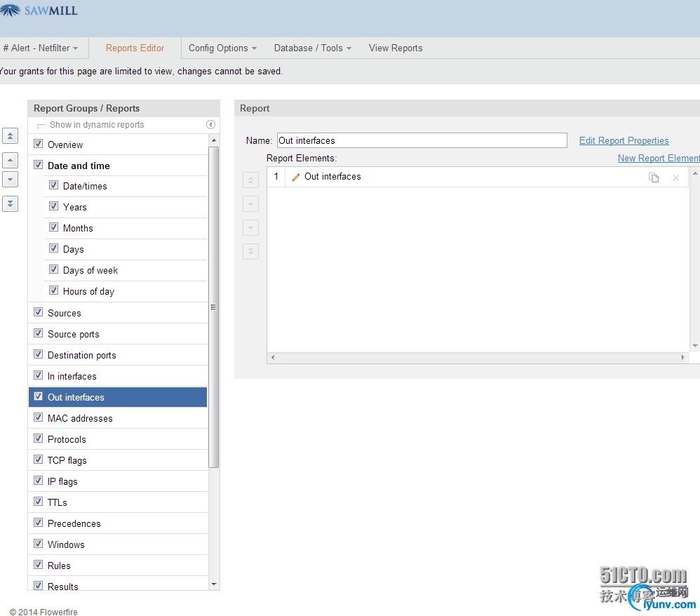Click the report Name input field

[422, 140]
